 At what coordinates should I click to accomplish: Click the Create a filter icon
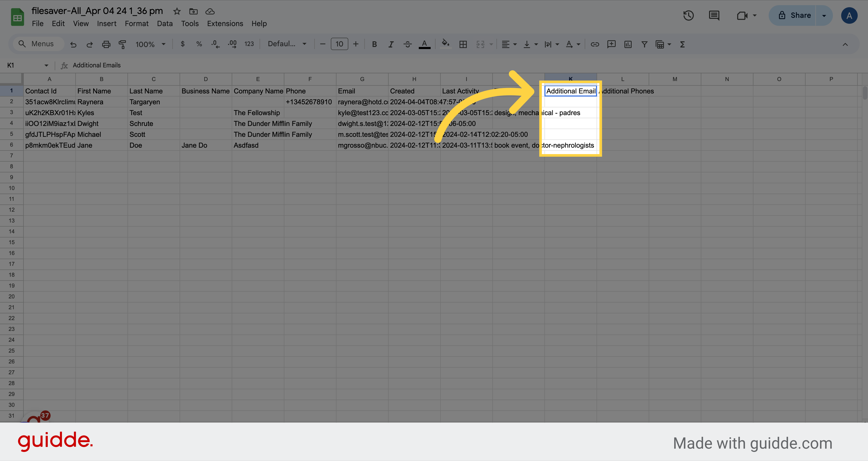pyautogui.click(x=644, y=44)
